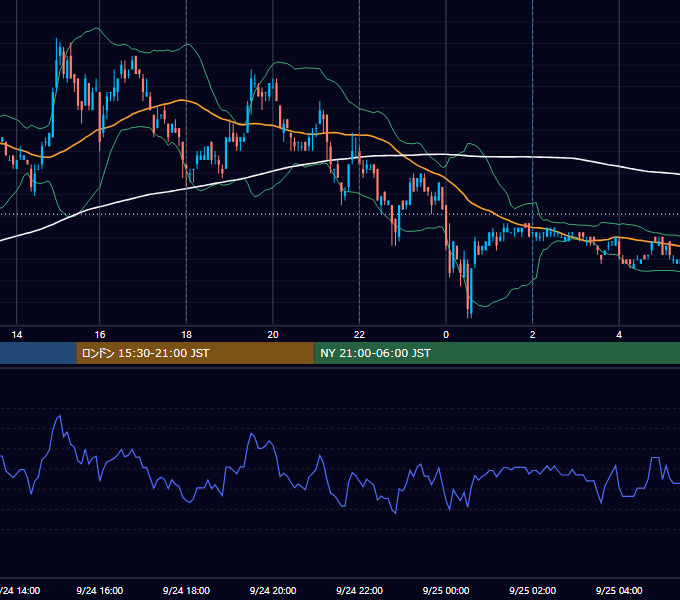Image resolution: width=680 pixels, height=600 pixels.
Task: Click hour label 0 on price chart axis
Action: pos(446,335)
